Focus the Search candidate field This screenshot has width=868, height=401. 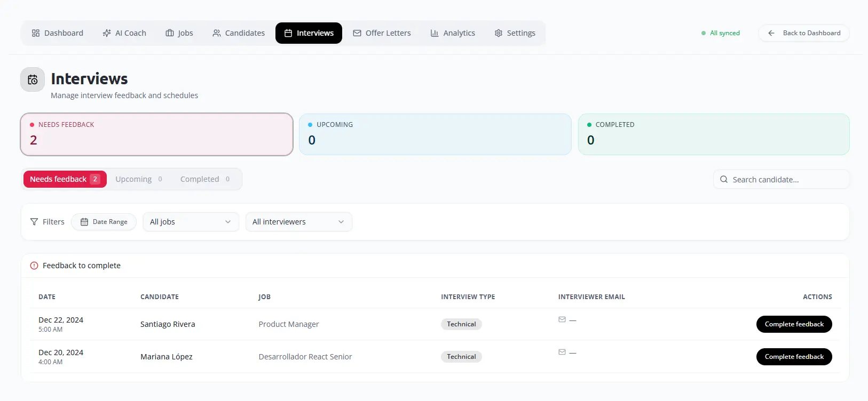[782, 180]
